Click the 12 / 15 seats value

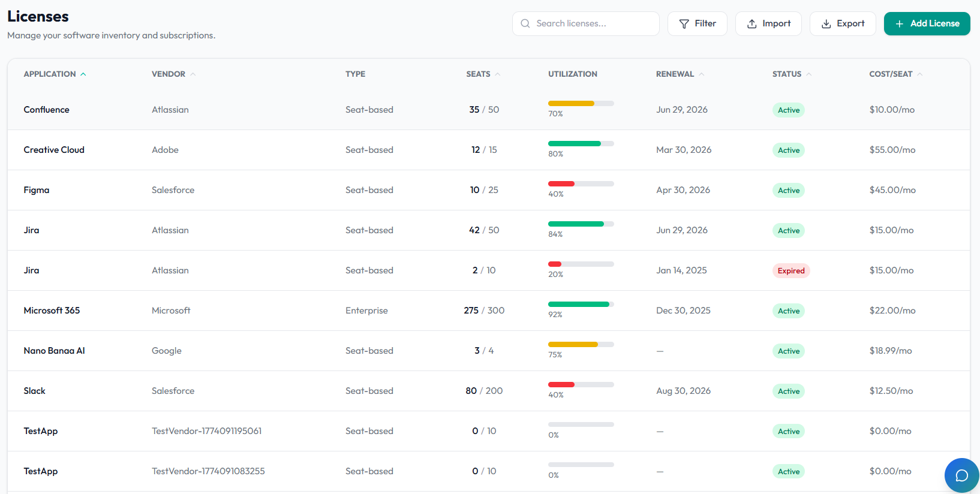(x=484, y=150)
